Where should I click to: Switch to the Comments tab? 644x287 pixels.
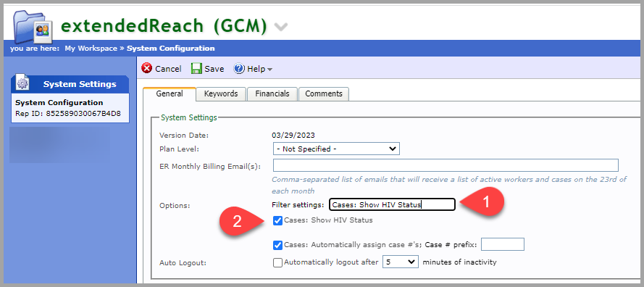[324, 93]
